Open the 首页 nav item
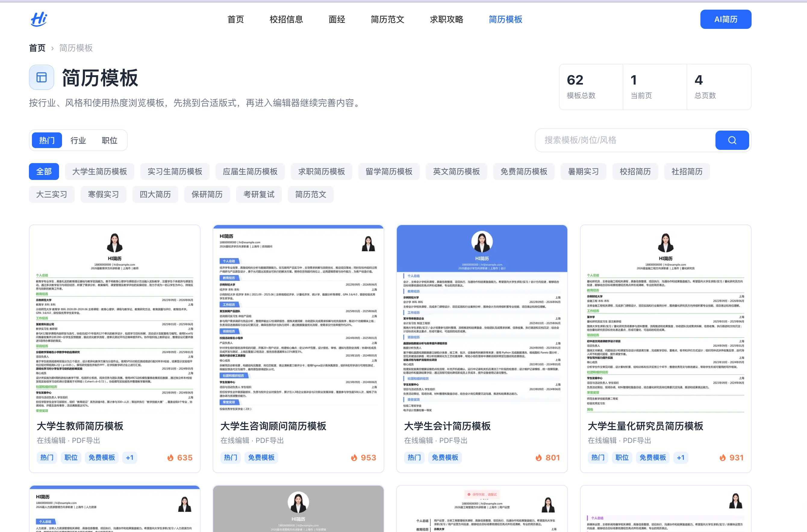Screen dimensions: 807x532 point(235,19)
